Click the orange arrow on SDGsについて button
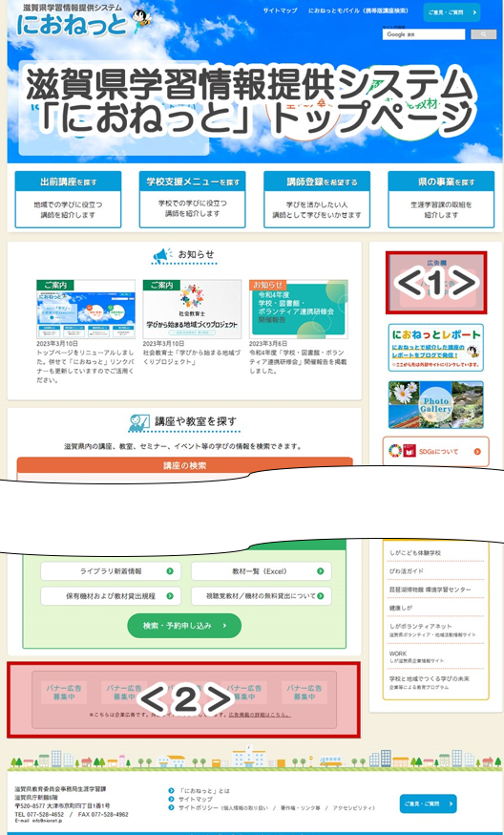 tap(477, 452)
